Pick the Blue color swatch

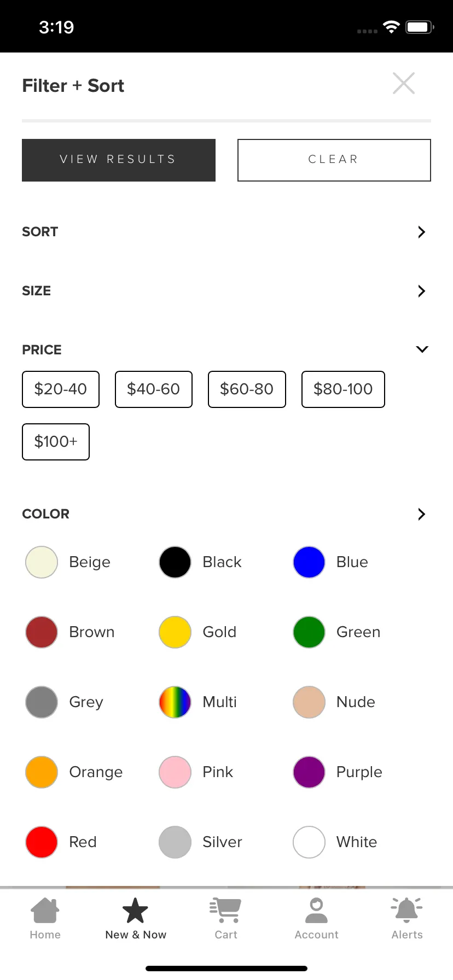click(x=309, y=562)
